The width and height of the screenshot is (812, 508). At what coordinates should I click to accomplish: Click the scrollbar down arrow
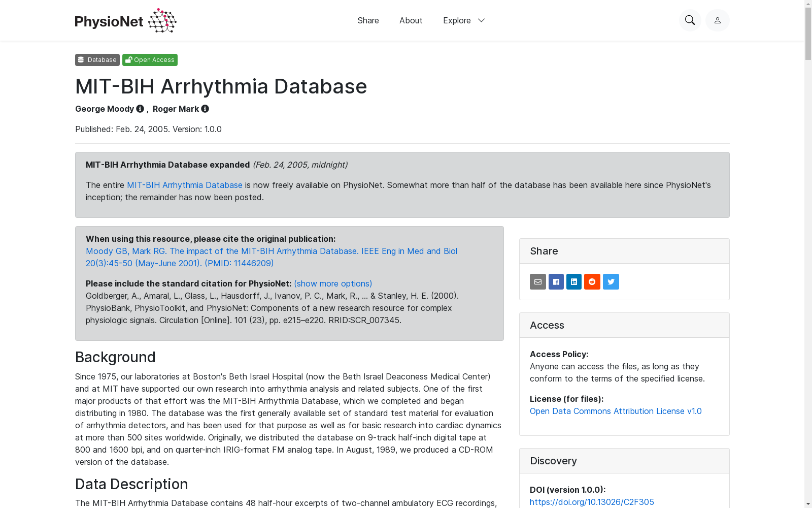click(x=808, y=504)
